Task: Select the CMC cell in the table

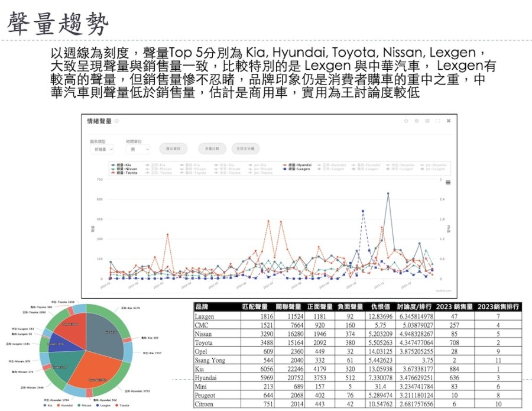Action: click(217, 325)
